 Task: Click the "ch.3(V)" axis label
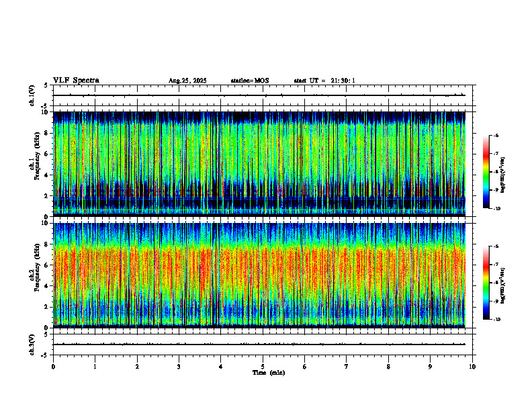click(x=32, y=345)
